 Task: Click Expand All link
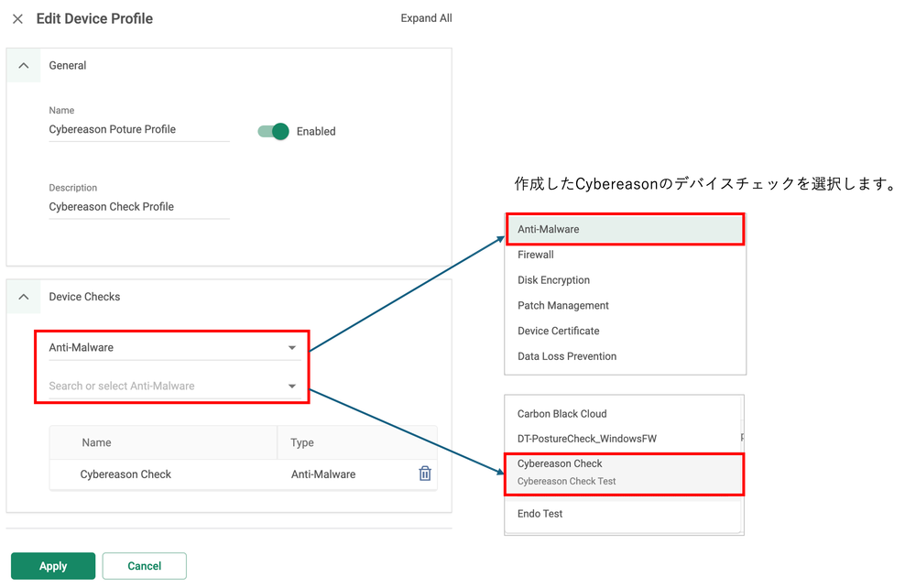[426, 18]
